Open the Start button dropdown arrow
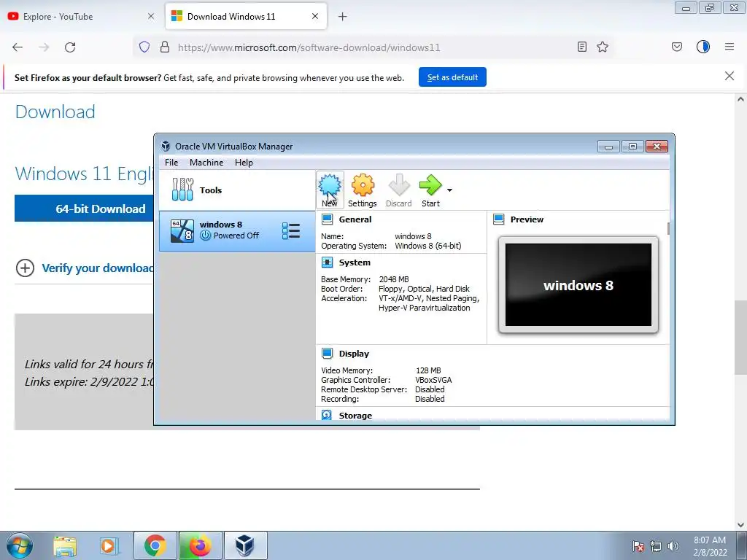 (x=449, y=190)
